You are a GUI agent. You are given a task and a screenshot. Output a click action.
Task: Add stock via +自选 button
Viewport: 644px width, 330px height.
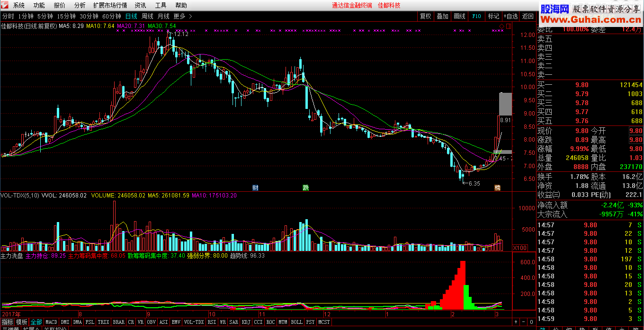tap(510, 16)
